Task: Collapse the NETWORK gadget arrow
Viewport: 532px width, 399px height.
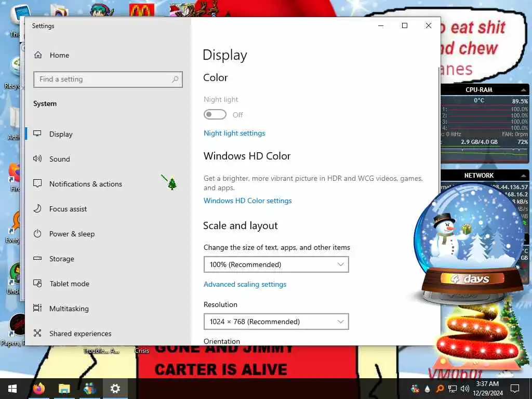Action: (x=524, y=176)
